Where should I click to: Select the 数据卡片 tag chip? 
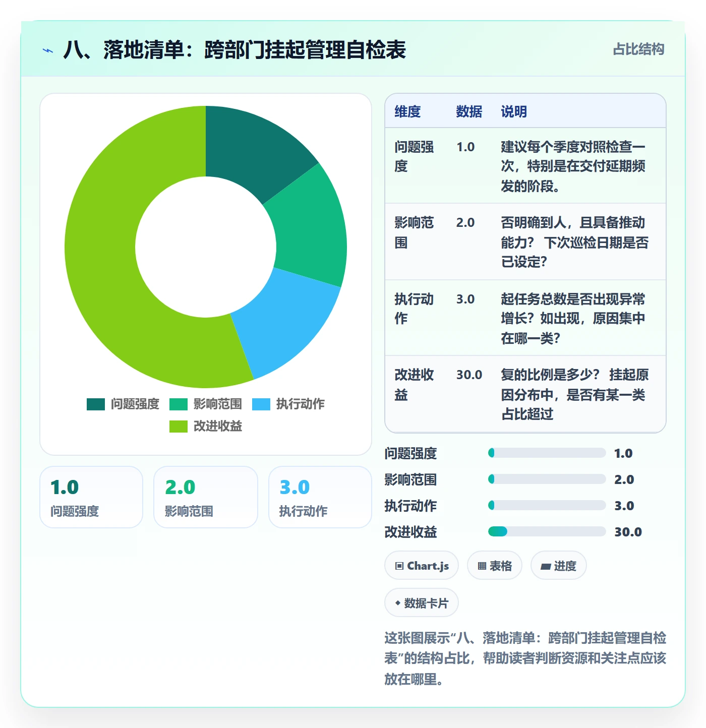pyautogui.click(x=422, y=603)
